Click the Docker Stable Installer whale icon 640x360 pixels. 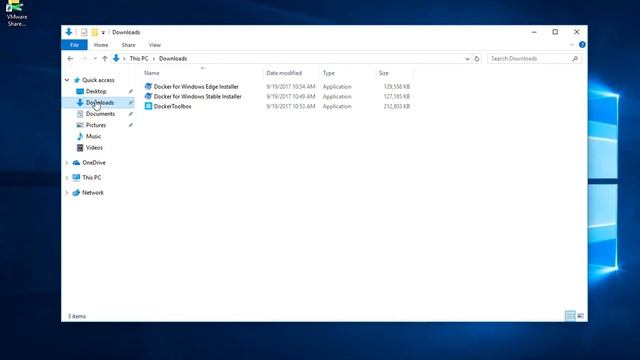[x=148, y=96]
